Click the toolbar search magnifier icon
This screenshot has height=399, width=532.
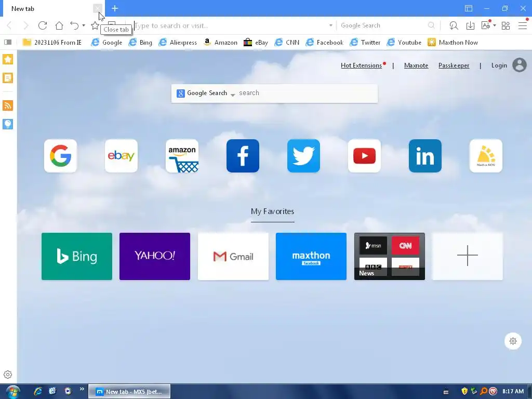pyautogui.click(x=431, y=25)
